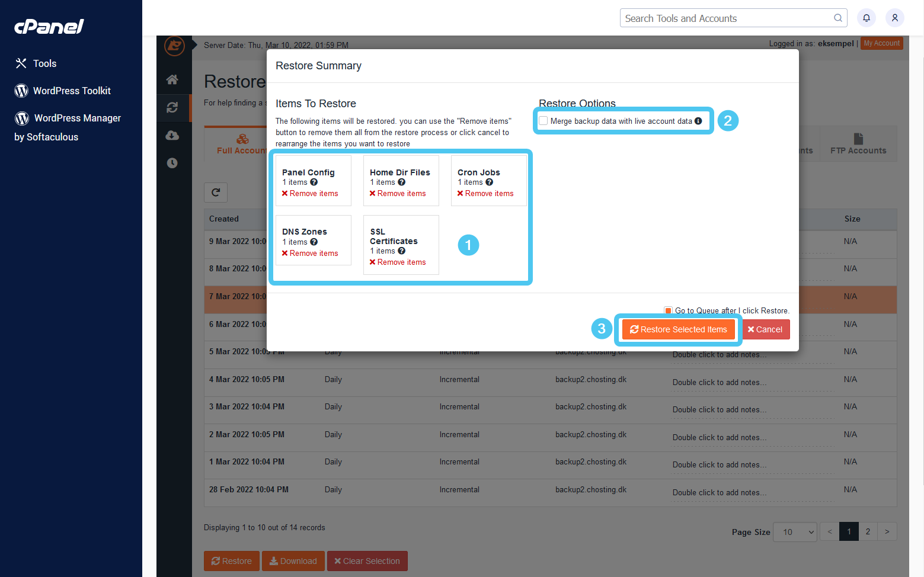Refresh the backups list with the reload icon
Viewport: 924px width, 577px height.
point(216,193)
